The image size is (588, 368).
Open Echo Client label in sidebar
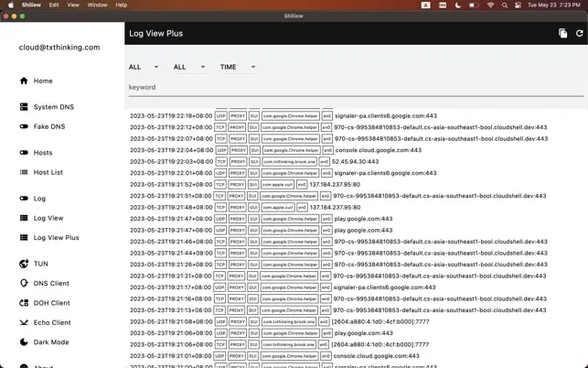click(52, 322)
